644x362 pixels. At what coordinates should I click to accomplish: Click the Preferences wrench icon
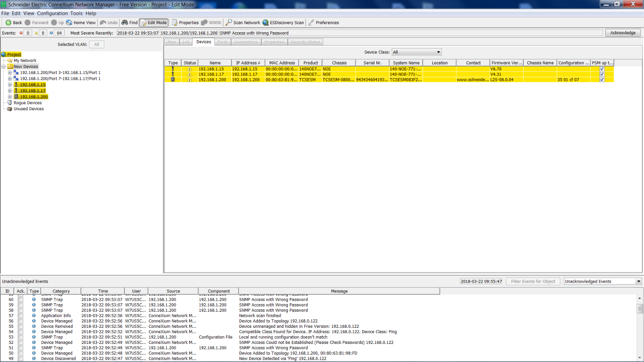[x=311, y=23]
